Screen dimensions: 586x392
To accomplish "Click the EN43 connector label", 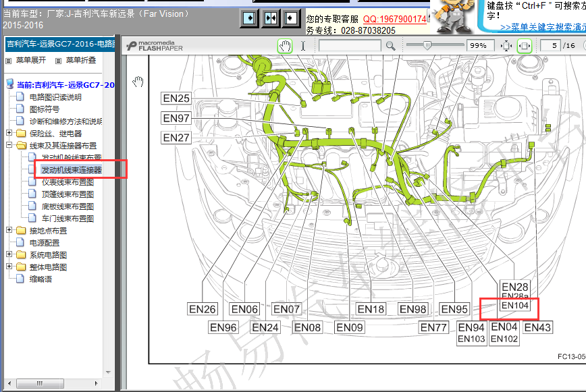I will tap(537, 327).
